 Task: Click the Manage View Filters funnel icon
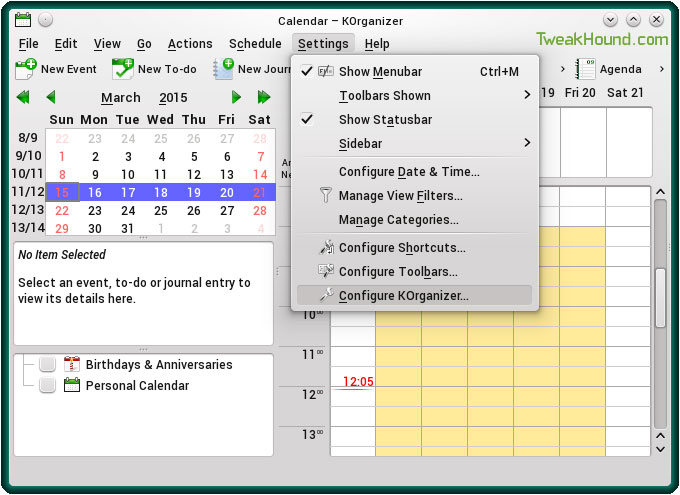click(326, 195)
